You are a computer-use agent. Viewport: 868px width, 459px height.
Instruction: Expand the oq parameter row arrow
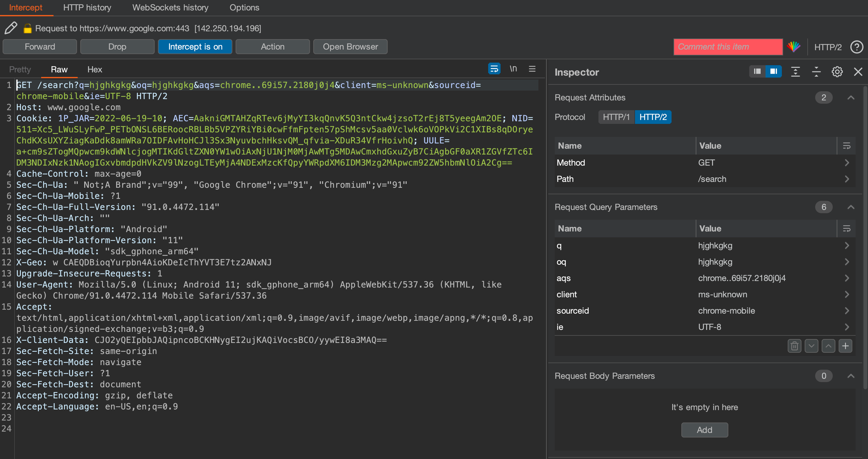847,262
